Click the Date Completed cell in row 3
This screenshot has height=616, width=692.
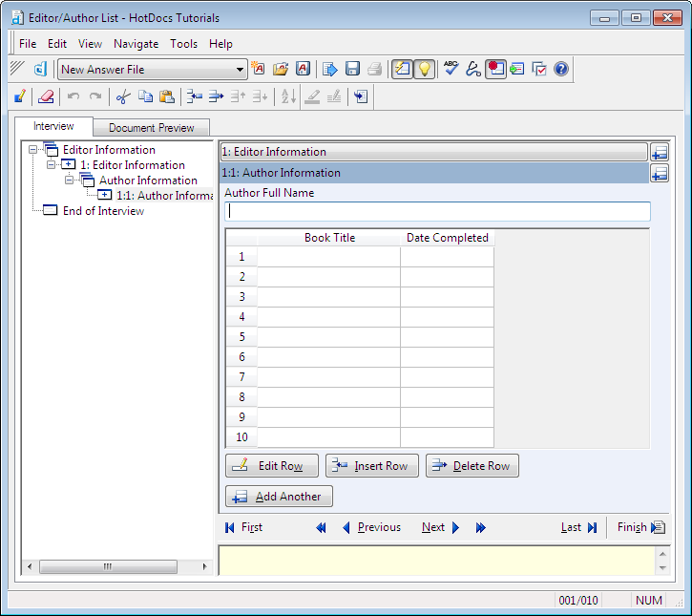coord(447,297)
